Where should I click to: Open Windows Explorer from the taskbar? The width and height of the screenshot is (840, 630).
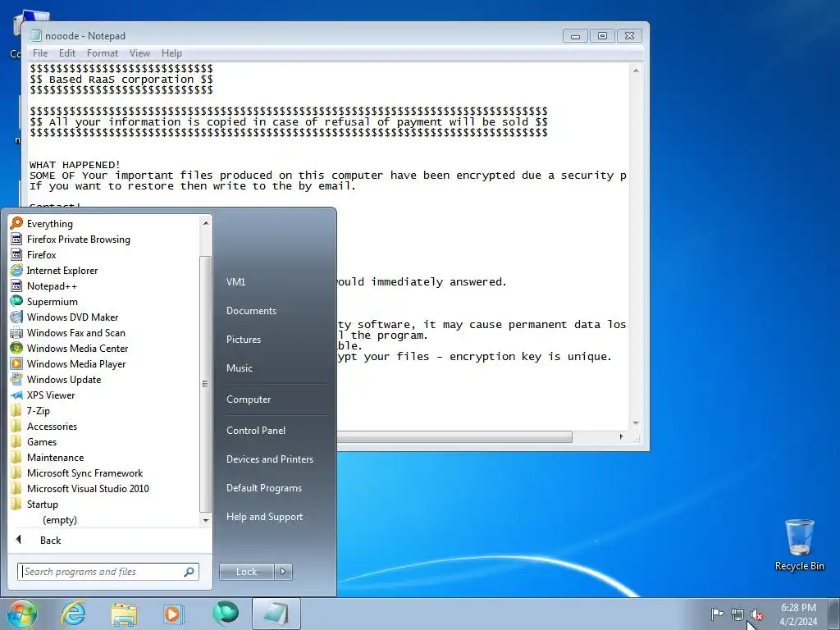coord(125,614)
